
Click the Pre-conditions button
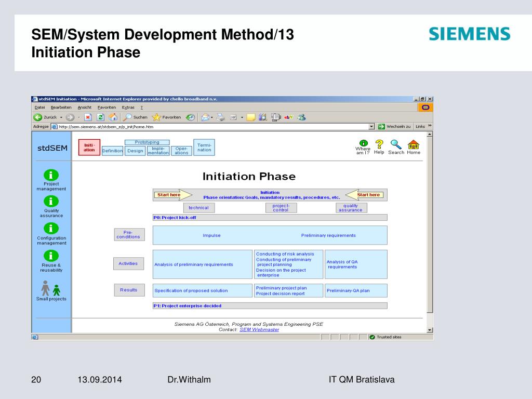(x=129, y=234)
